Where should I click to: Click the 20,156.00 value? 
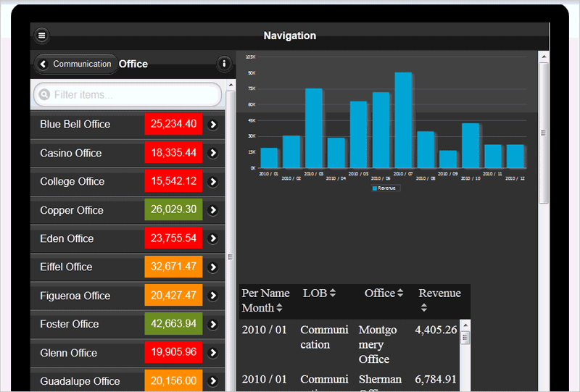173,380
